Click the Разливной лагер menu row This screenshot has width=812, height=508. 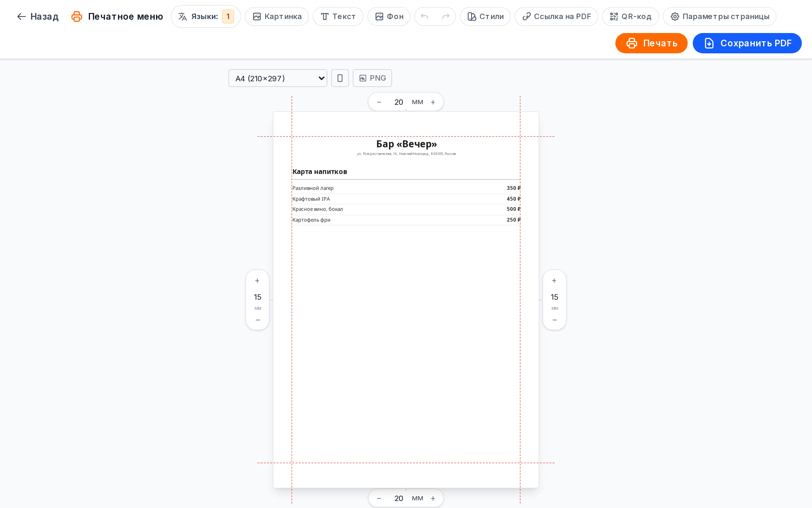[x=406, y=188]
